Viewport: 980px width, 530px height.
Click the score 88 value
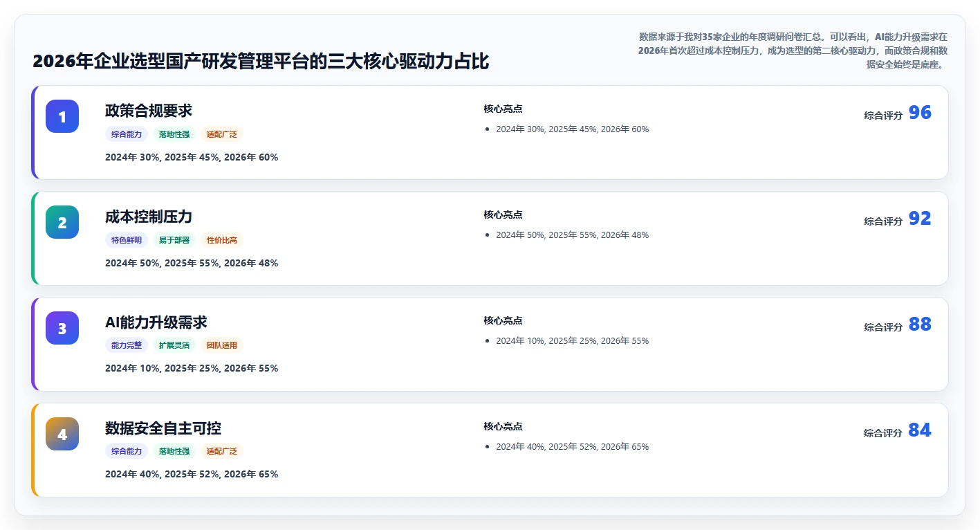[920, 325]
